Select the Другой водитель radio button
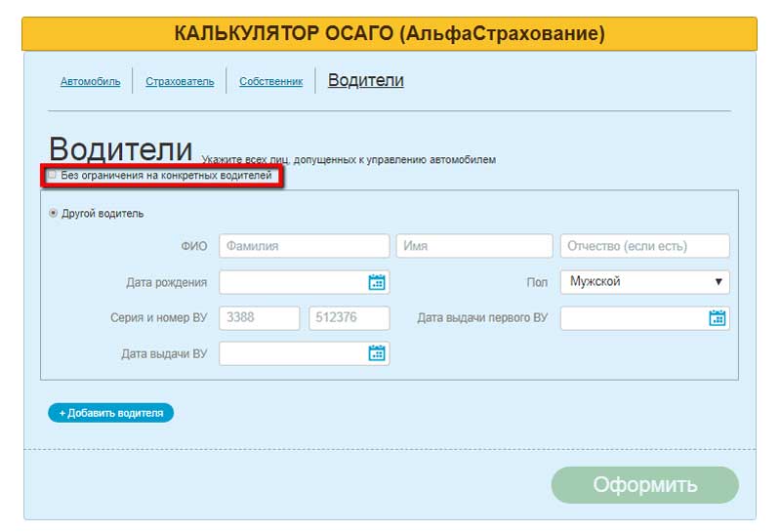The image size is (781, 532). click(x=53, y=213)
